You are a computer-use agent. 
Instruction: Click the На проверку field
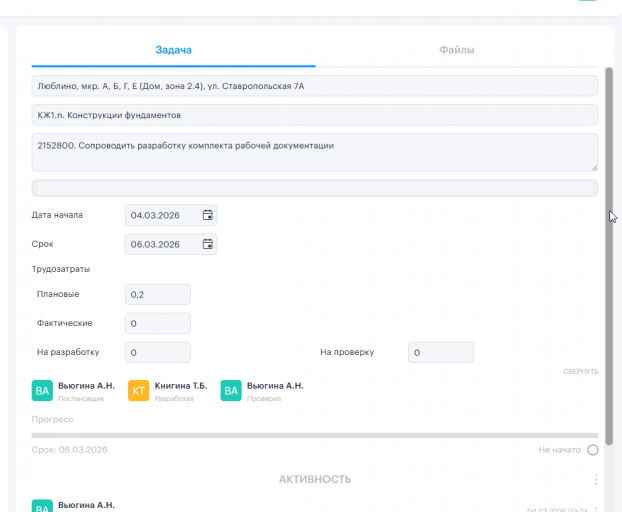pyautogui.click(x=441, y=352)
